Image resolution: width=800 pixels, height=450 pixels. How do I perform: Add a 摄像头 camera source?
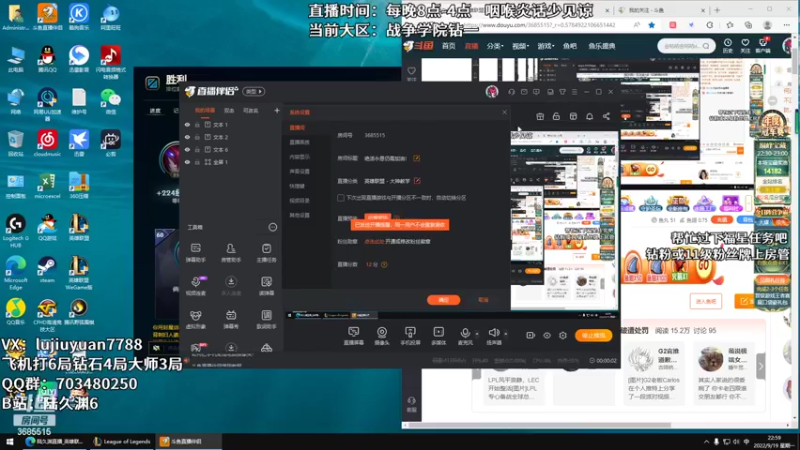click(x=382, y=336)
